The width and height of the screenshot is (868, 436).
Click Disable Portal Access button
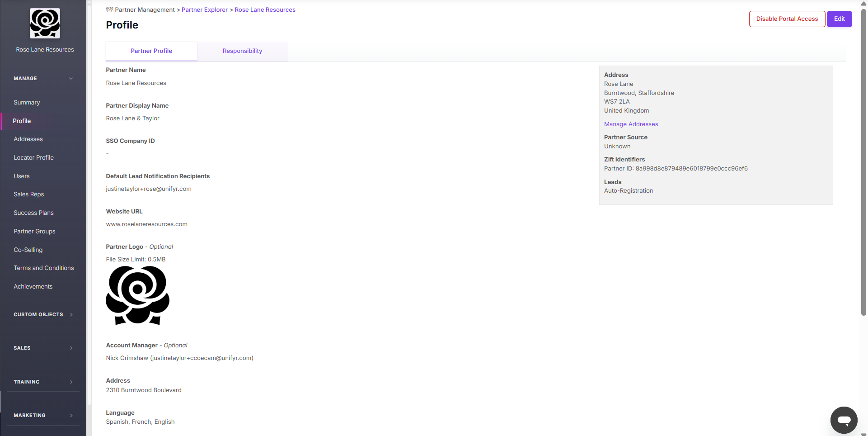pos(787,19)
